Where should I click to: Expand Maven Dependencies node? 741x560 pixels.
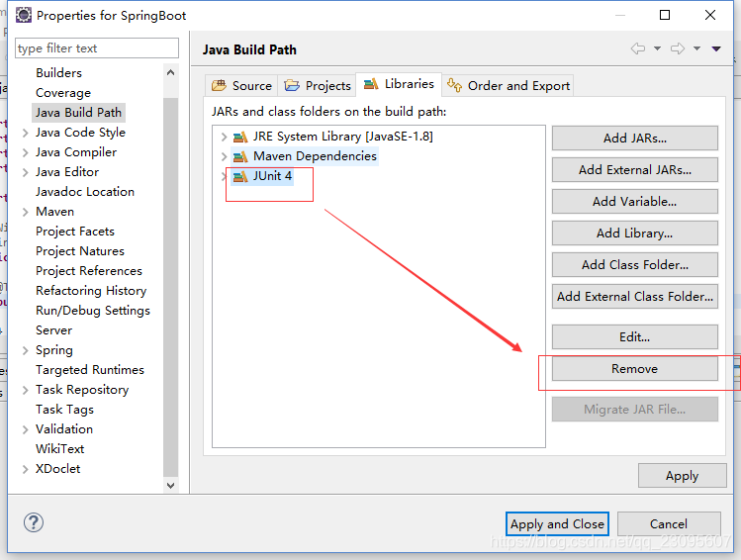[x=224, y=156]
